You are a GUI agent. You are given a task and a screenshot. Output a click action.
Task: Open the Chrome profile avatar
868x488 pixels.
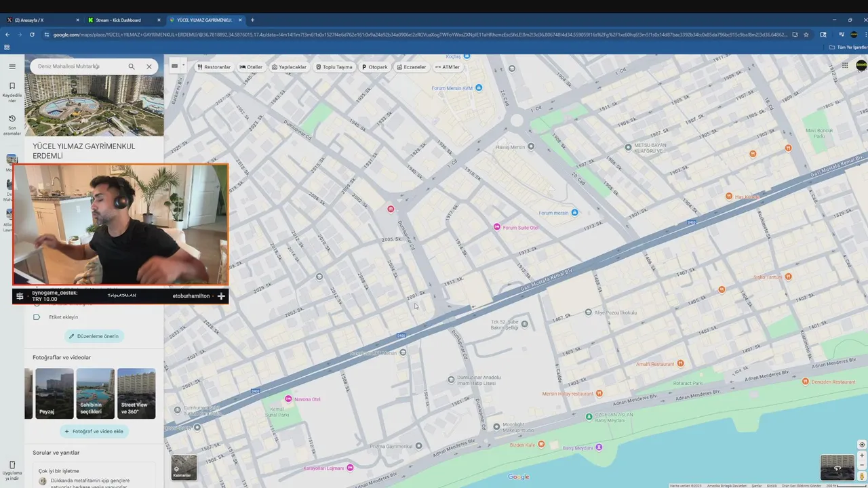tap(854, 35)
